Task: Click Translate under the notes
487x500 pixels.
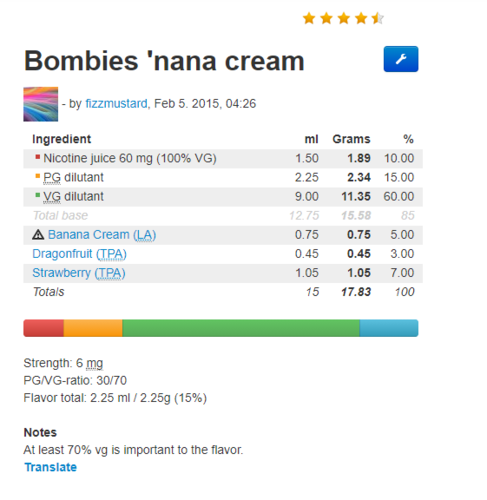Action: tap(51, 467)
